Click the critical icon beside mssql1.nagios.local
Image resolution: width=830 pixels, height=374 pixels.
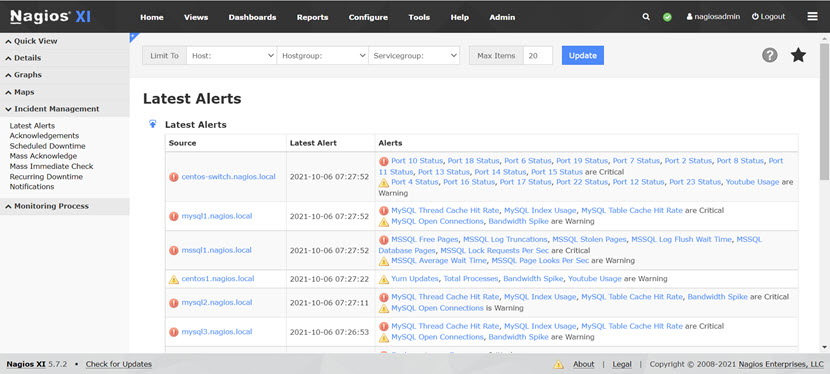(174, 250)
